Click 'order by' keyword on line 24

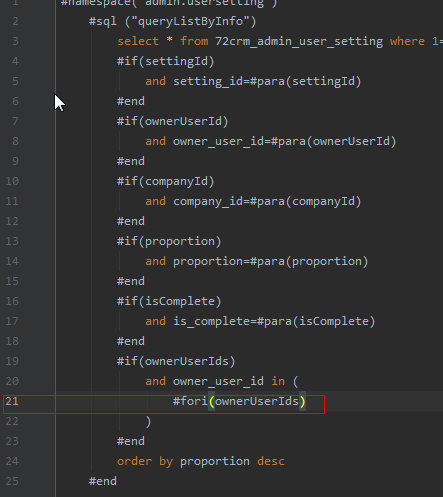click(x=145, y=462)
